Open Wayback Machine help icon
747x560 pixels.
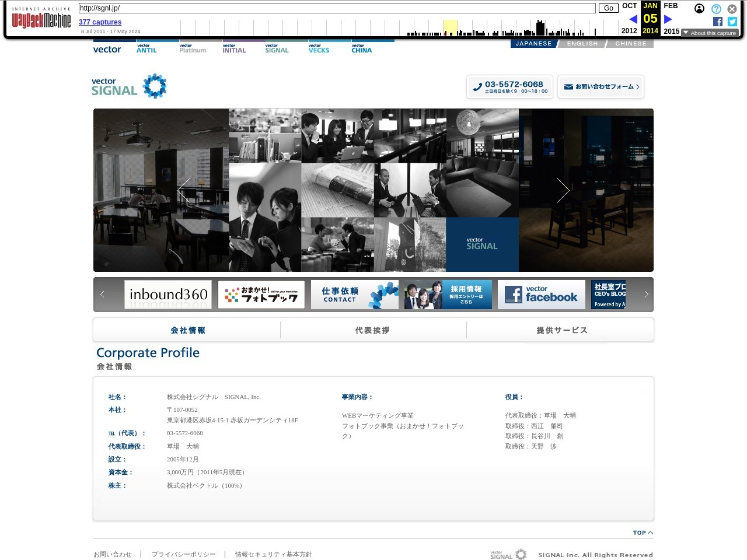tap(716, 9)
